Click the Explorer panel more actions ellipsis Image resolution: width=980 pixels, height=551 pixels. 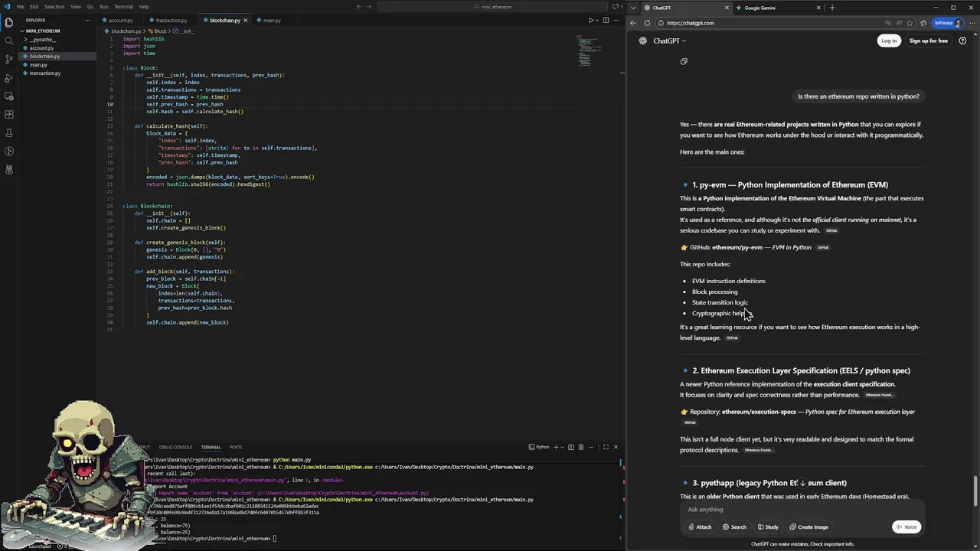pos(89,20)
